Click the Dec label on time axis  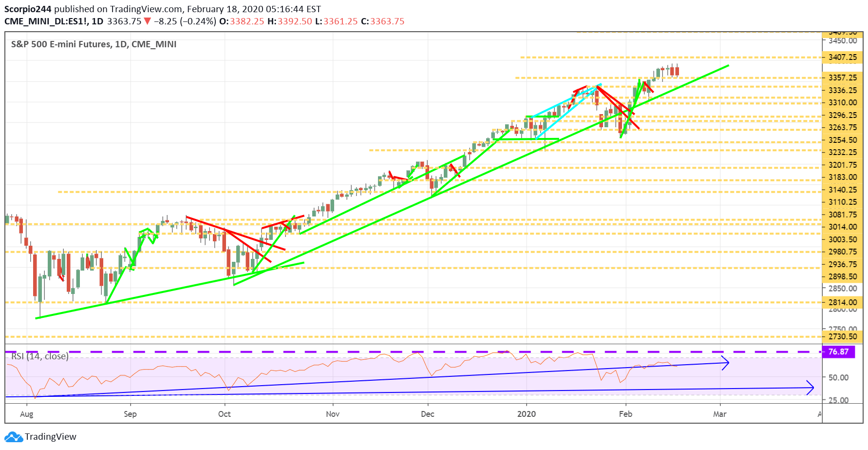(427, 414)
